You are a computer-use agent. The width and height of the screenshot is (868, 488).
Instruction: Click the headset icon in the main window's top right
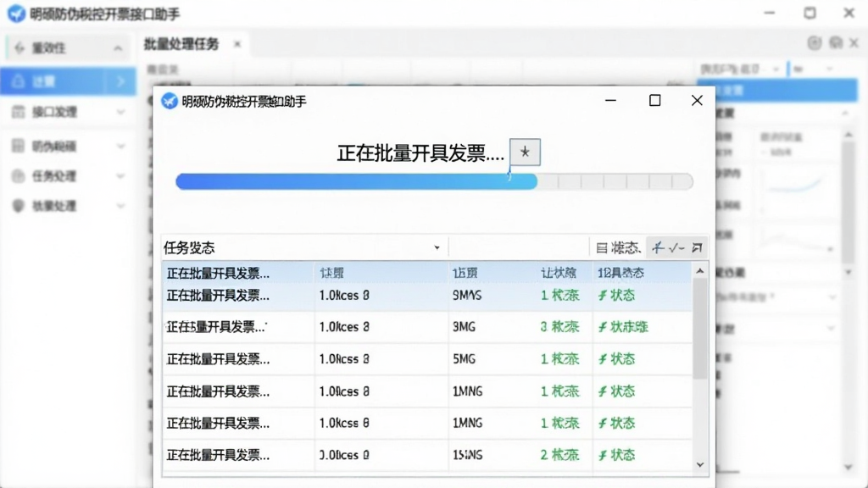[836, 43]
